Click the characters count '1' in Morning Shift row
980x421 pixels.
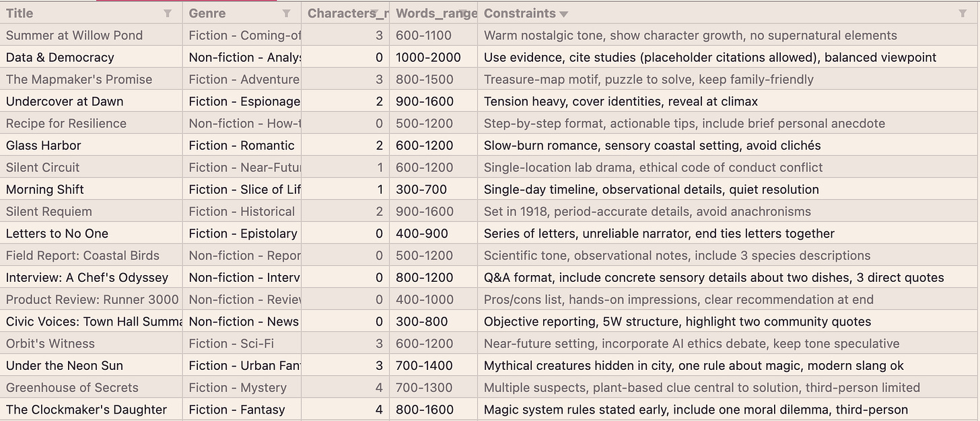point(346,190)
